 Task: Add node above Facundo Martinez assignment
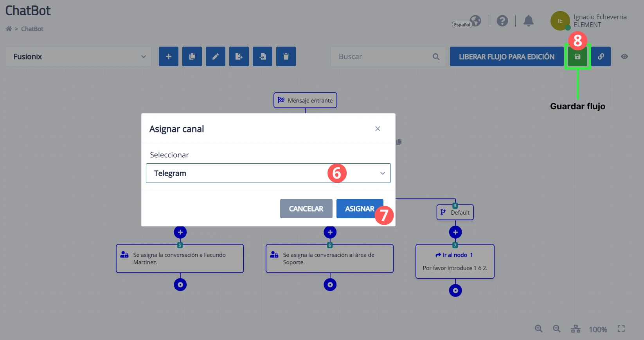[x=180, y=232]
